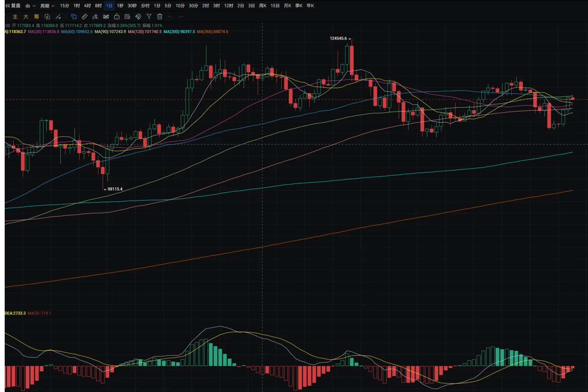Switch to 2时 timeframe
The height and width of the screenshot is (392, 588).
[205, 6]
